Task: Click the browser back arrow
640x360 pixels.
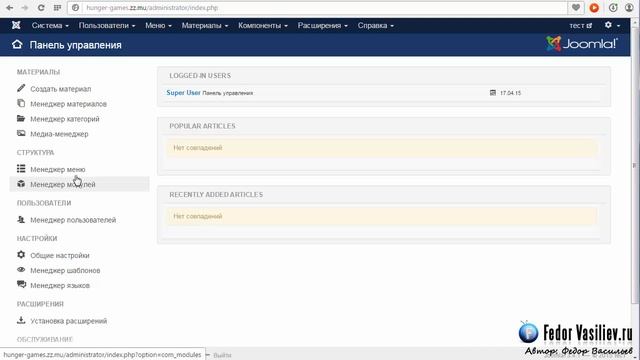Action: click(9, 8)
